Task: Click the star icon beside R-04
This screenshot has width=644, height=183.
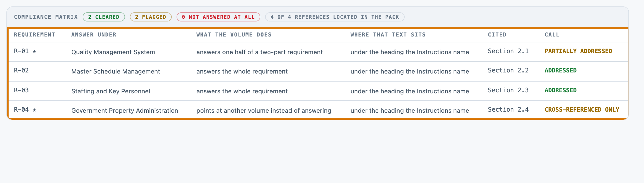Action: tap(34, 110)
